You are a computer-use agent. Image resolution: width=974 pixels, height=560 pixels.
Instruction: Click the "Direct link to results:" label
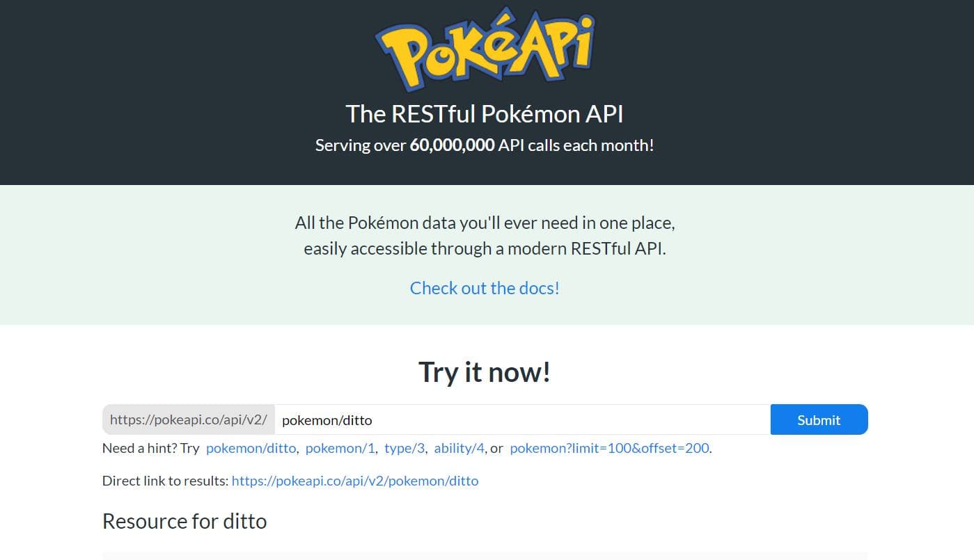(x=165, y=481)
